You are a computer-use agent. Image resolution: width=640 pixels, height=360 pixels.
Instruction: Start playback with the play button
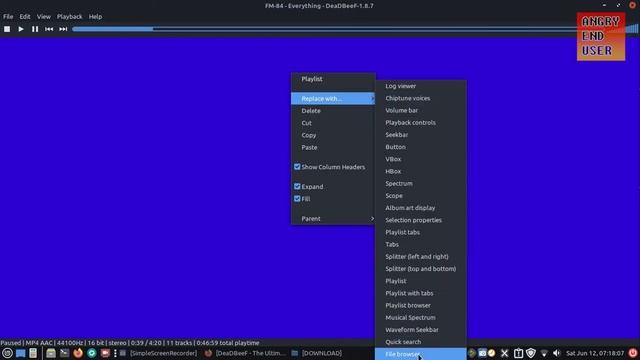(x=21, y=29)
